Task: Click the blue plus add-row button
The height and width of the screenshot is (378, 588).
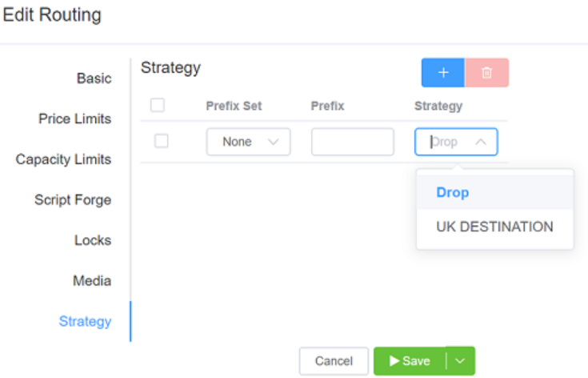Action: coord(442,73)
